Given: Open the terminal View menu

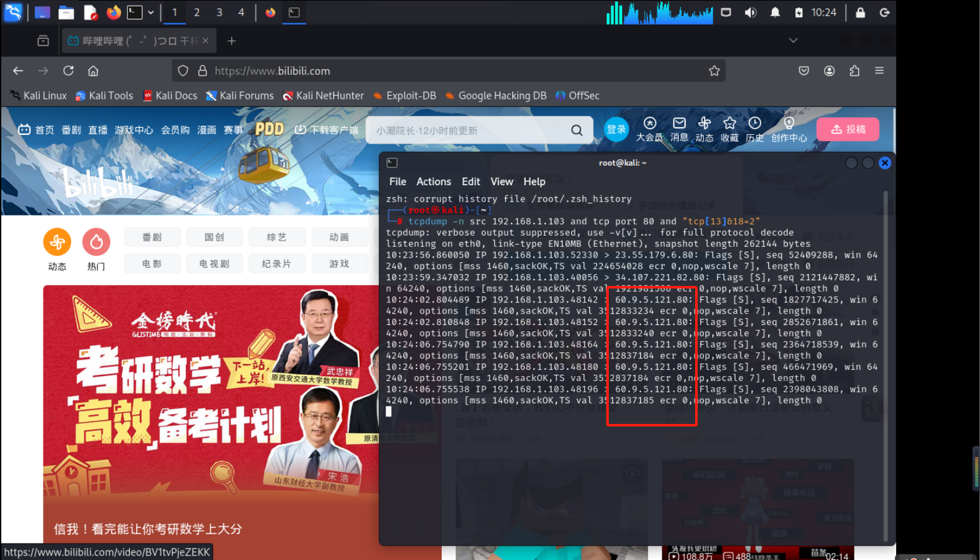Looking at the screenshot, I should [x=502, y=181].
